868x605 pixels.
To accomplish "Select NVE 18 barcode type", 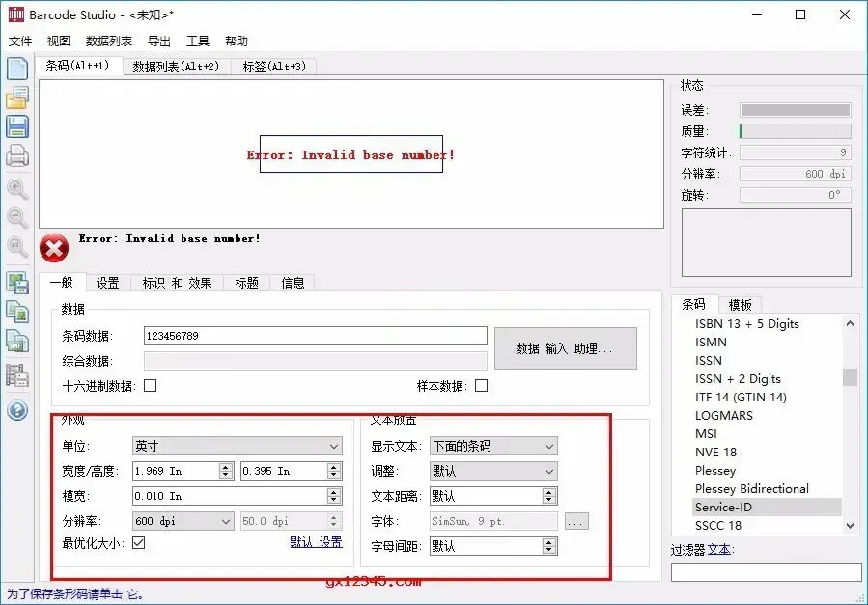I will [715, 453].
